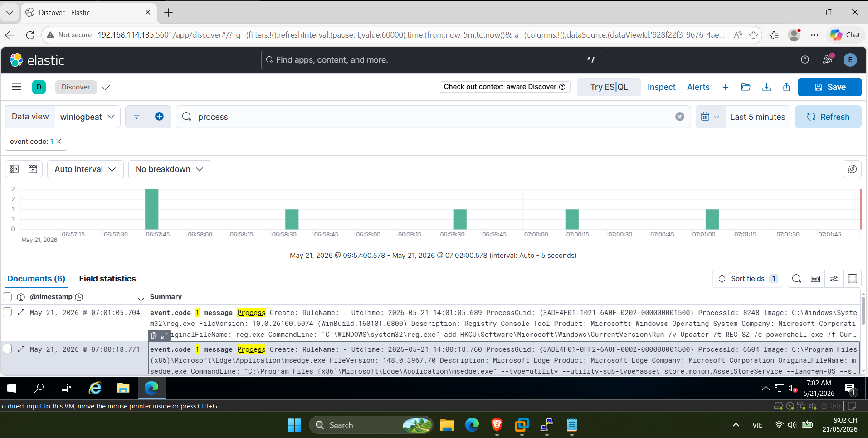Focus the Find apps, content search box

pos(431,60)
